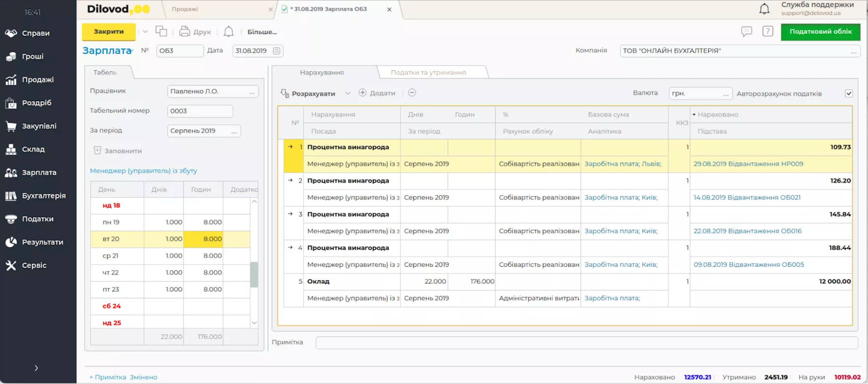Open the comments chat bubble icon
Image resolution: width=868 pixels, height=384 pixels.
746,31
